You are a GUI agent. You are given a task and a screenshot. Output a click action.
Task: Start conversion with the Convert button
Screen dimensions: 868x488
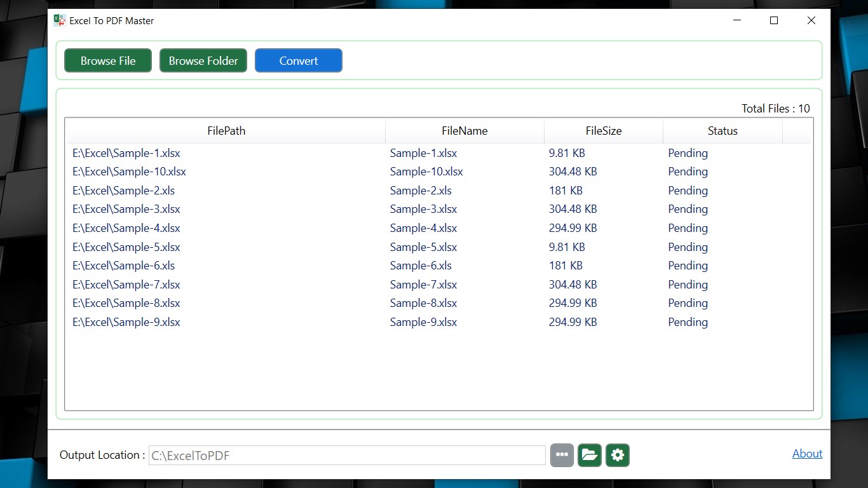click(x=299, y=61)
